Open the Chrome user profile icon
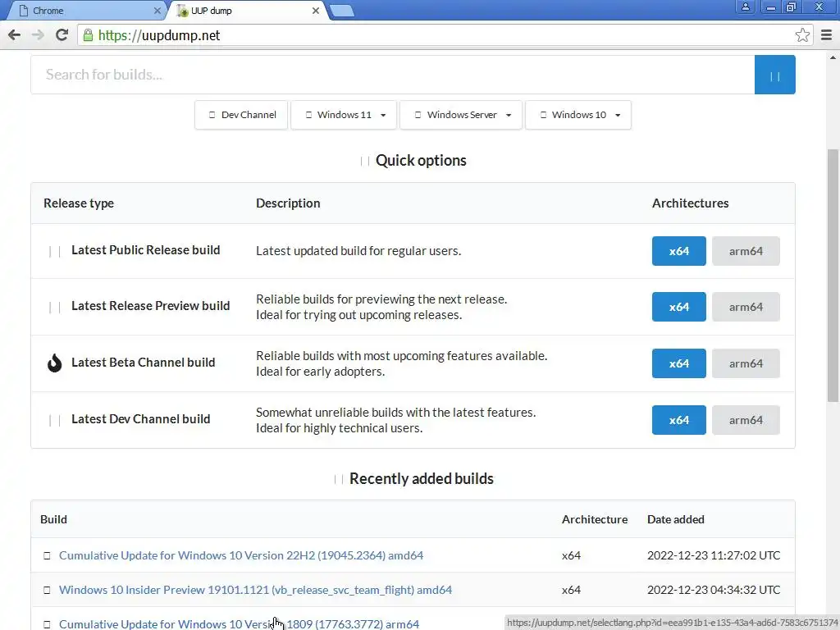The width and height of the screenshot is (840, 630). coord(745,7)
